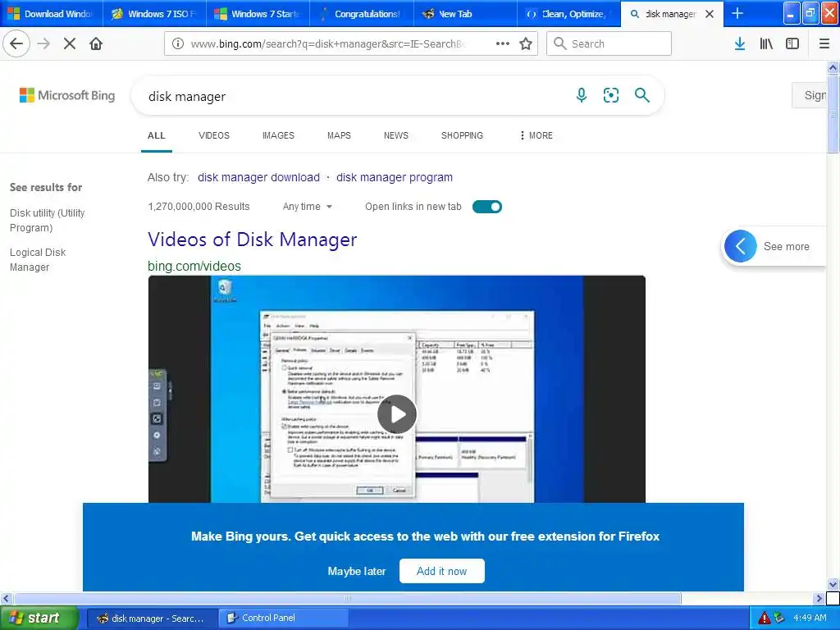Switch to Download Windows browser tab
This screenshot has width=840, height=630.
(51, 14)
